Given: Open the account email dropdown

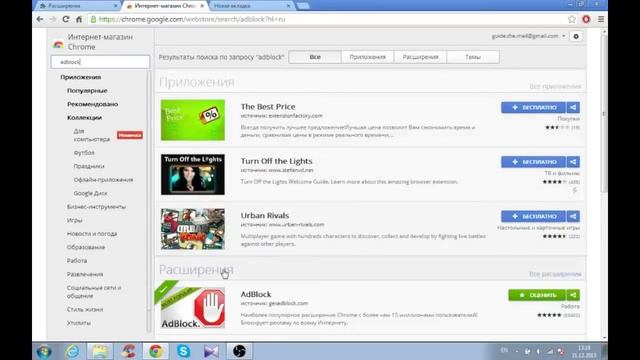Looking at the screenshot, I should pyautogui.click(x=529, y=36).
